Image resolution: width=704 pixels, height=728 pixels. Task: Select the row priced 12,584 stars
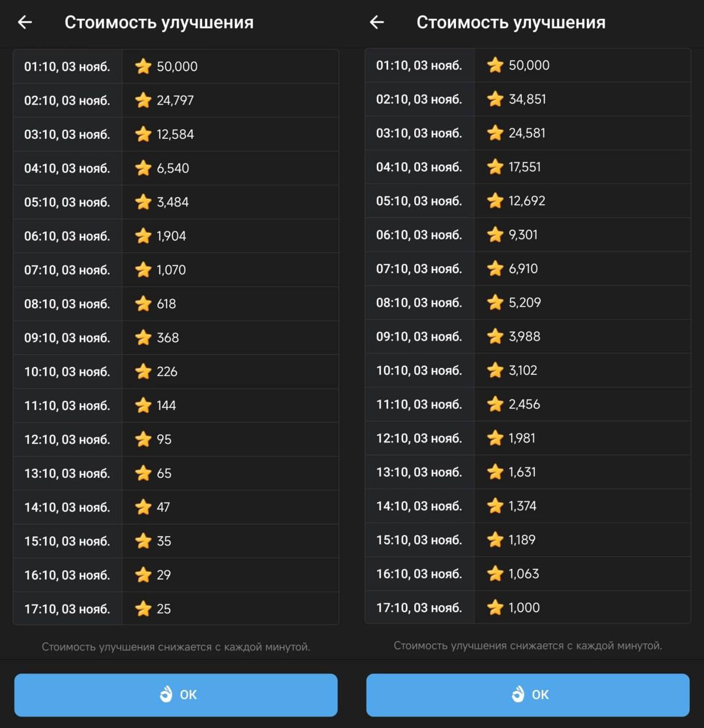click(x=175, y=134)
